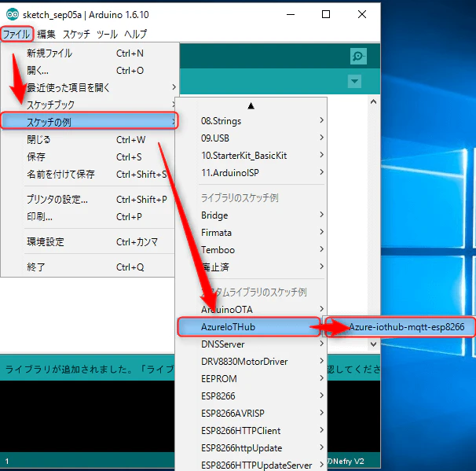Expand the DNSServer examples
Viewport: 476px width, 471px height.
[251, 344]
